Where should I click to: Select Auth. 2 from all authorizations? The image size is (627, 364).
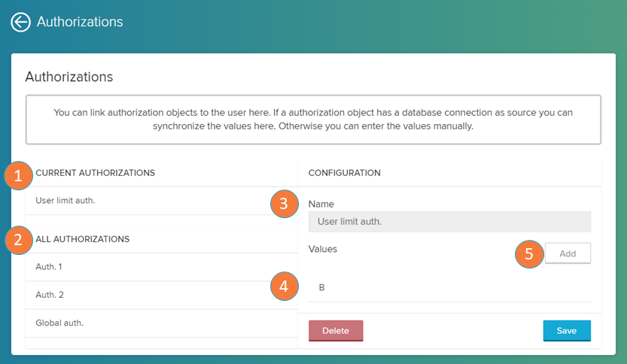point(50,295)
